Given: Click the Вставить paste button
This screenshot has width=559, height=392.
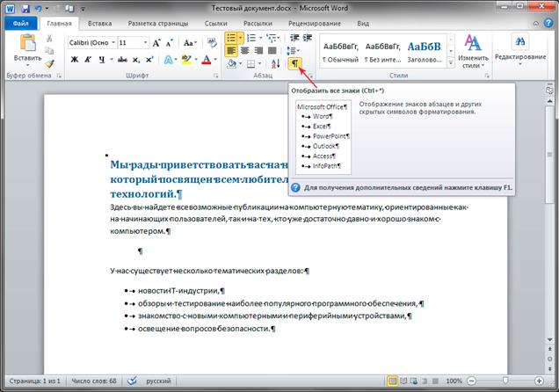Looking at the screenshot, I should pos(27,47).
